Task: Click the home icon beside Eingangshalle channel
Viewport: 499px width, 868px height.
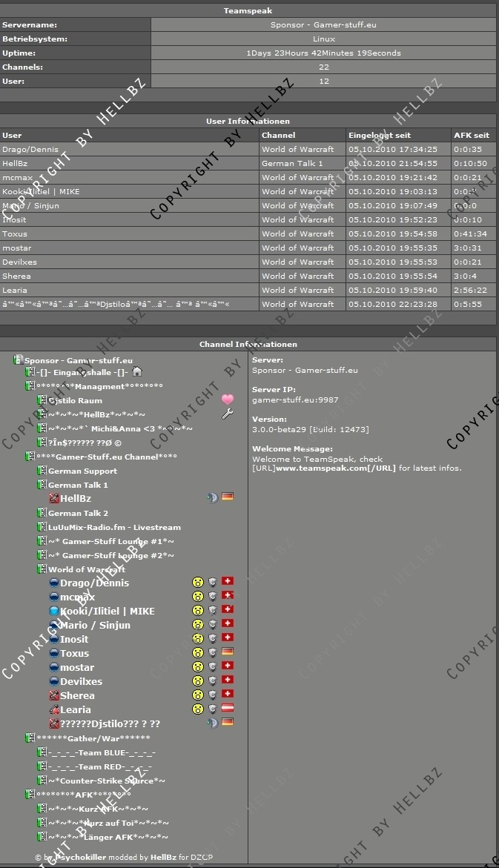Action: (x=136, y=372)
